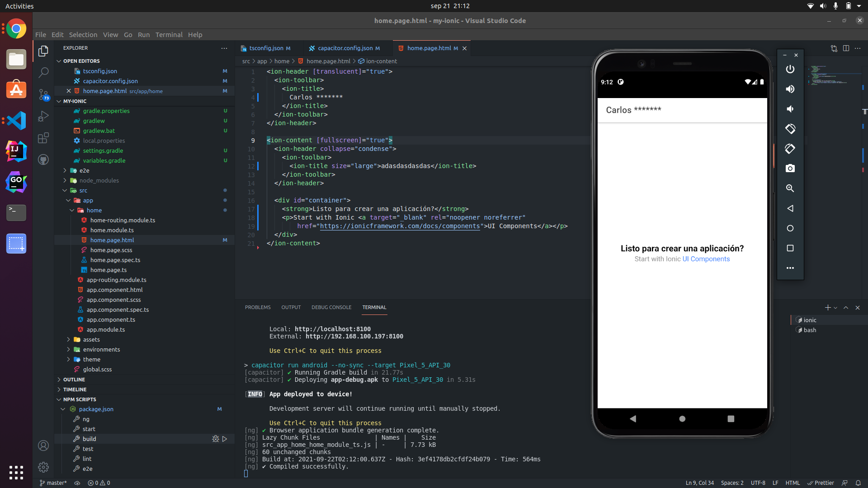Take emulator screenshot with camera icon
The height and width of the screenshot is (488, 868).
(790, 169)
